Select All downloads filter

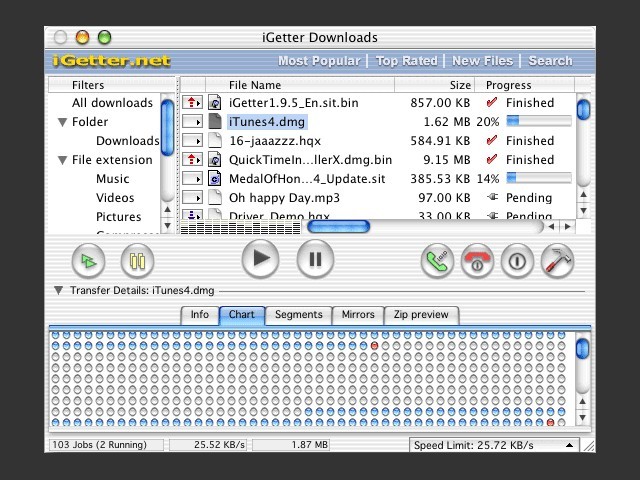click(112, 103)
